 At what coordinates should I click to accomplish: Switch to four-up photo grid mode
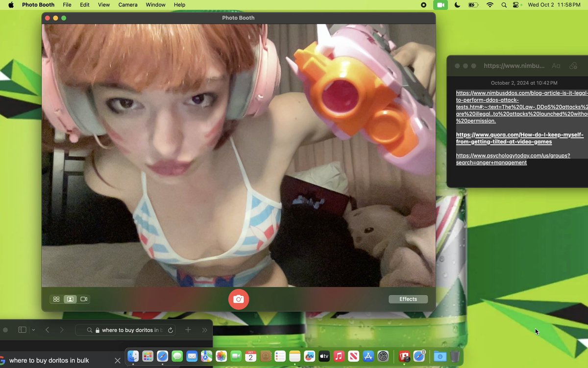click(x=56, y=299)
